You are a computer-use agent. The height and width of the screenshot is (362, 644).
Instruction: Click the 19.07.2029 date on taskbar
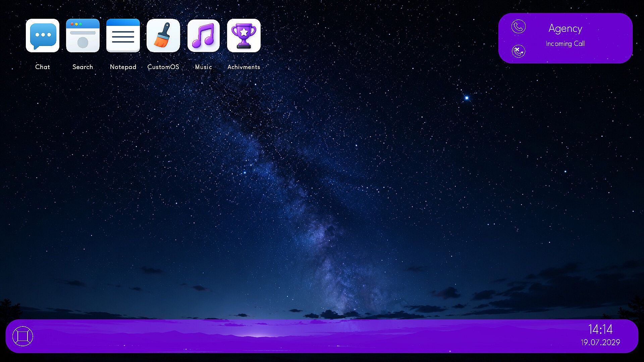[600, 342]
